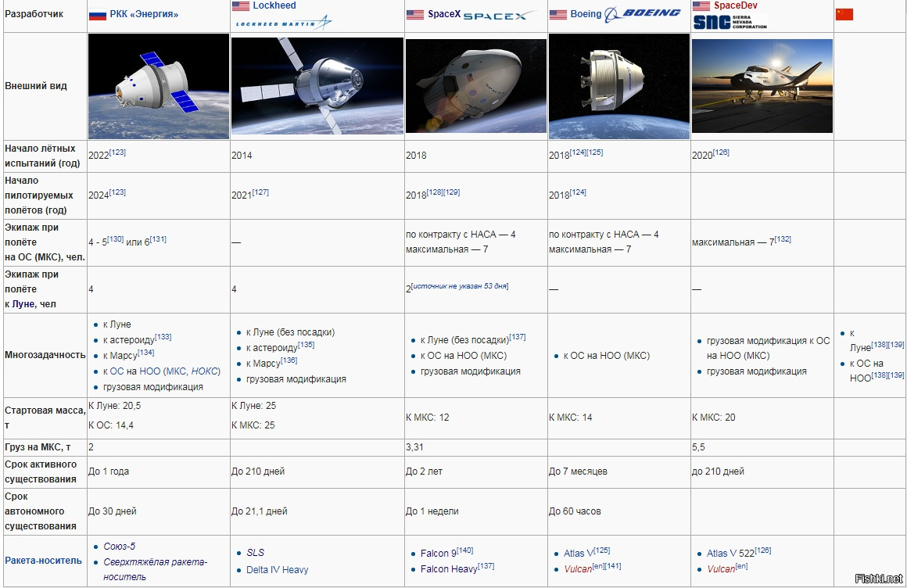Follow the НОКС link in the Энергия column
Image resolution: width=907 pixels, height=588 pixels.
[x=204, y=371]
